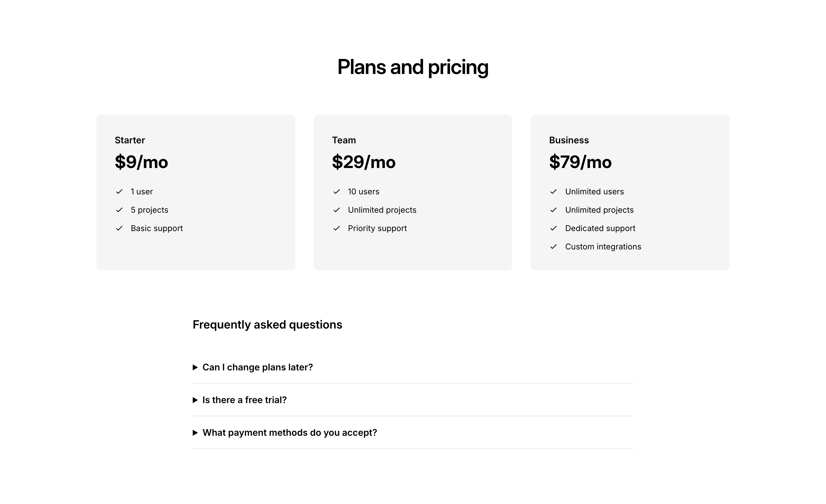This screenshot has height=504, width=826.
Task: Click Team plan's "Unlimited projects" checkmark
Action: (x=337, y=210)
